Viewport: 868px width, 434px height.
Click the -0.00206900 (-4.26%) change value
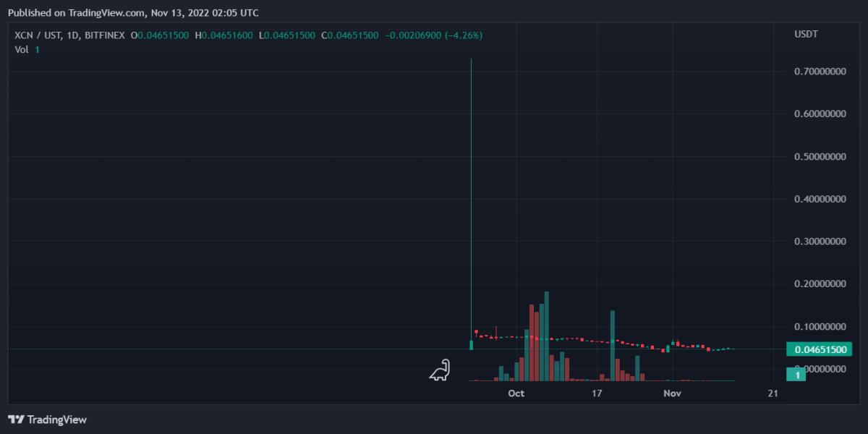[433, 35]
